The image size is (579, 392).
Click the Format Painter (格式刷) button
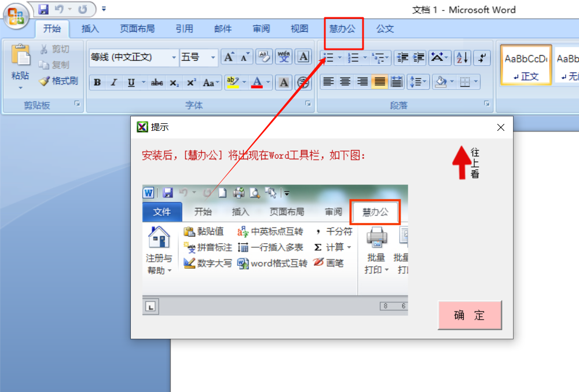pyautogui.click(x=58, y=81)
